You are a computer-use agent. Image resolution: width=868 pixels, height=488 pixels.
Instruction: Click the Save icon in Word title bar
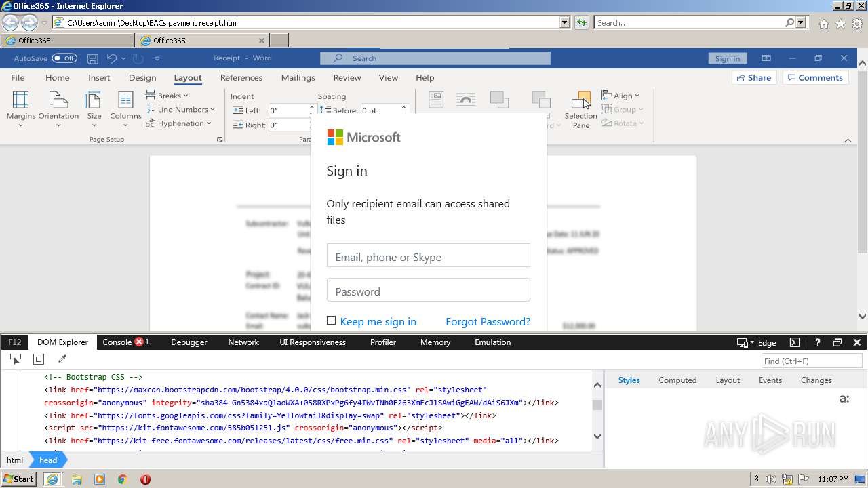tap(93, 58)
